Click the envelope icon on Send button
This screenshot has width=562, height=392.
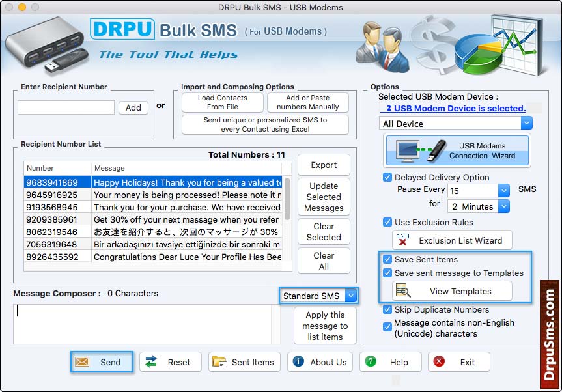tap(82, 362)
